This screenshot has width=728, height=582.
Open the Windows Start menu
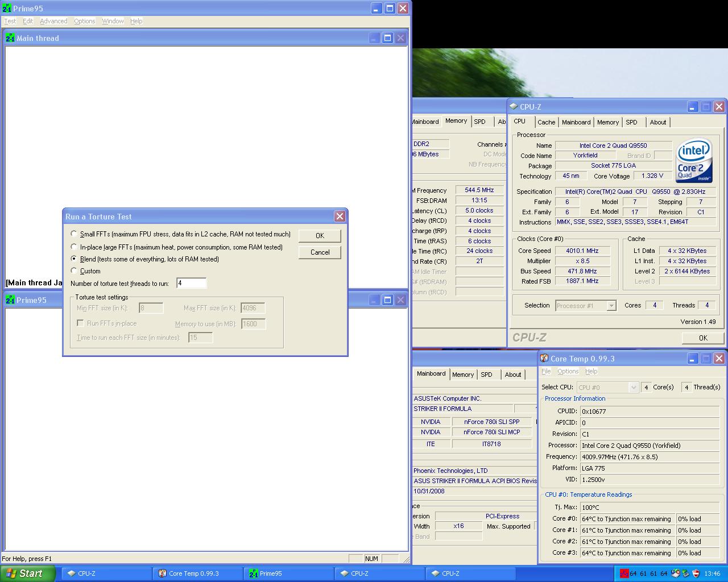[27, 573]
